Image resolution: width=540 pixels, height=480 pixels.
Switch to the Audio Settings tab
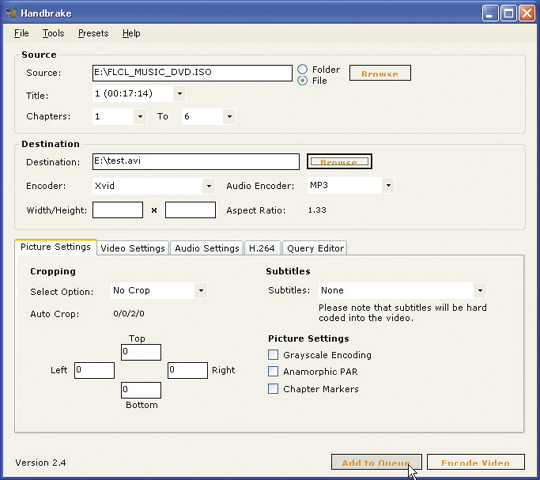point(207,248)
